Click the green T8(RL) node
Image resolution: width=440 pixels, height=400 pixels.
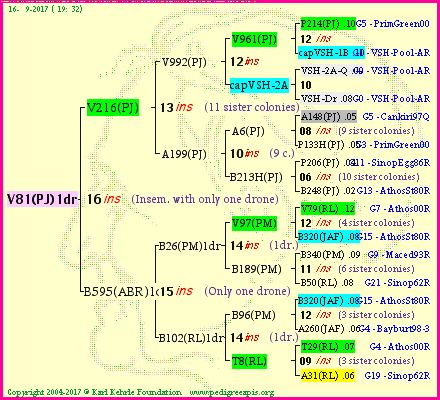click(249, 361)
